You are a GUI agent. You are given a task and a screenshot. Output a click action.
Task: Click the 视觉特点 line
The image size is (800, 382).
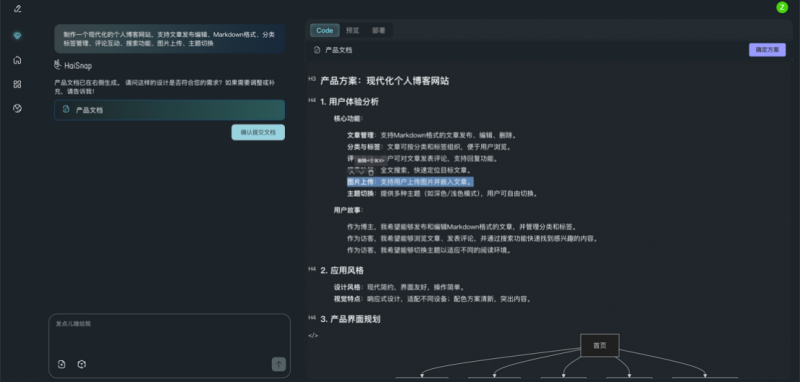(x=433, y=299)
